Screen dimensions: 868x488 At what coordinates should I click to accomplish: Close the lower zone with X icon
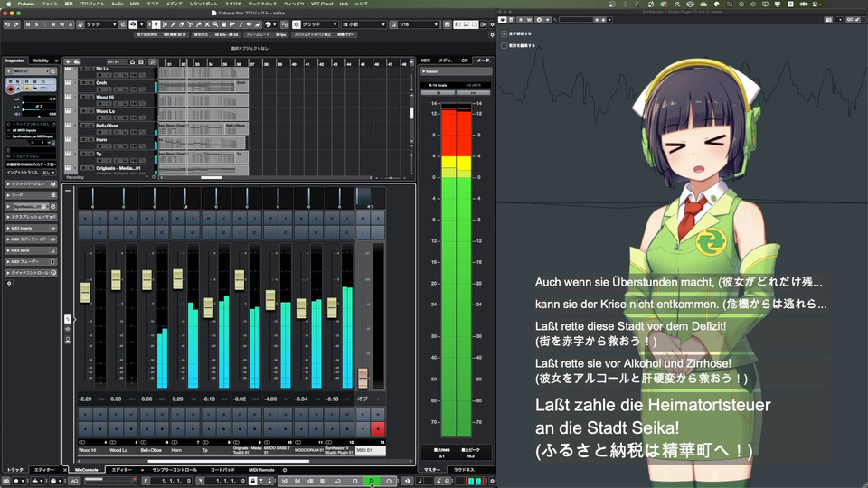[x=64, y=470]
